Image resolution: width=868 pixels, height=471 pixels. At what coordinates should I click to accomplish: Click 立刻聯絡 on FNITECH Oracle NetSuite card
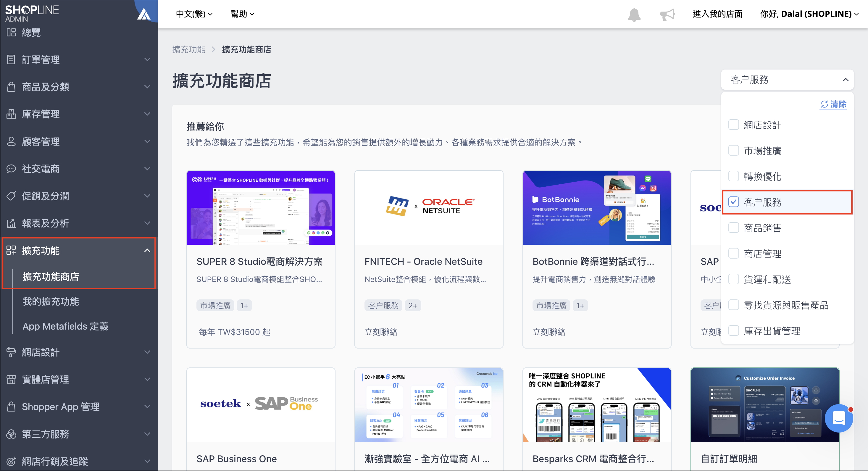(x=381, y=332)
